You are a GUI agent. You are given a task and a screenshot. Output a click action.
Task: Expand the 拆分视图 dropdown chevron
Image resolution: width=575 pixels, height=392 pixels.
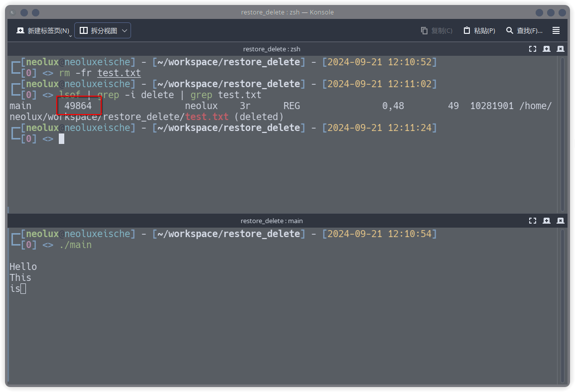click(125, 31)
